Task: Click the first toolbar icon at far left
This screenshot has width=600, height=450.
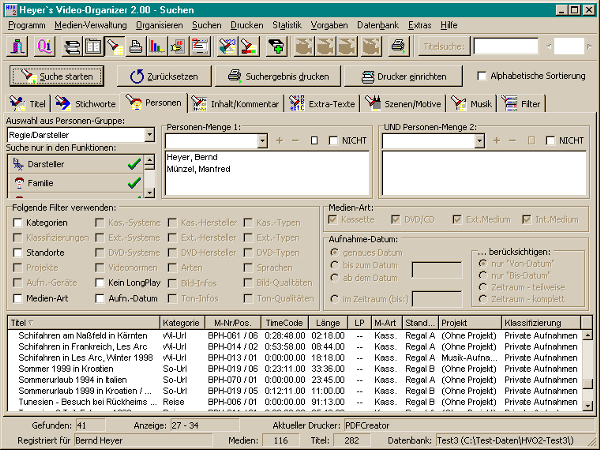Action: (x=19, y=46)
